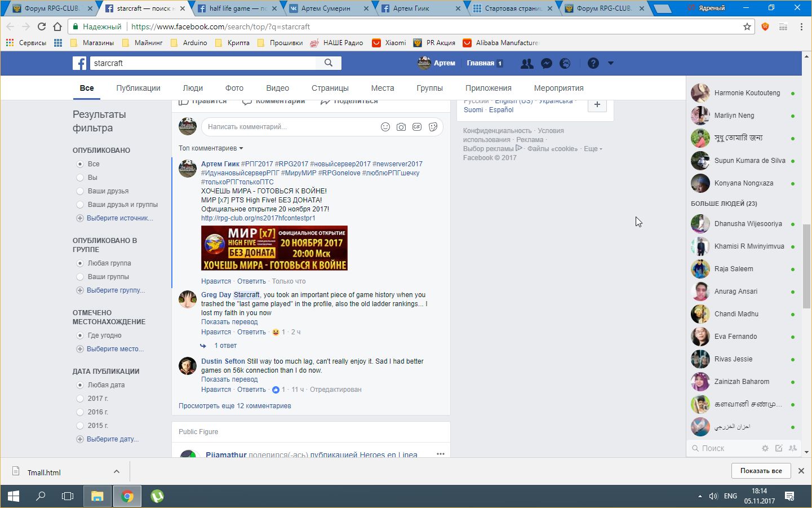The width and height of the screenshot is (812, 508).
Task: Open Chrome menu three dots
Action: (801, 26)
